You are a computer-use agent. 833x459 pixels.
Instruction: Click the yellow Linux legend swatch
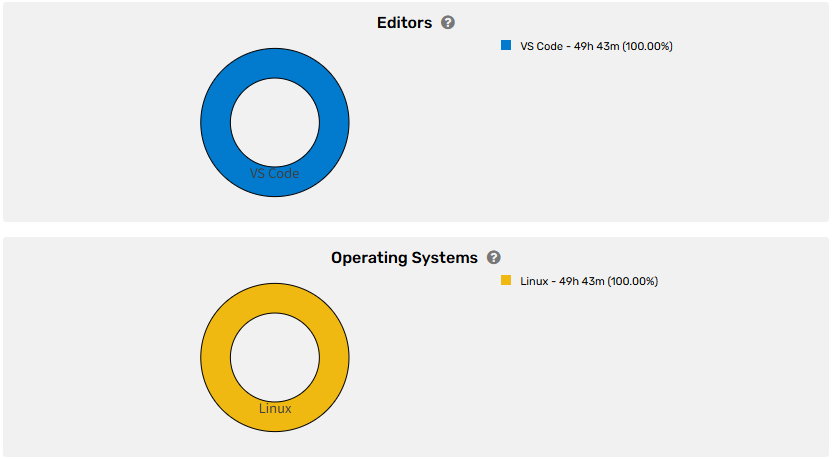[506, 280]
